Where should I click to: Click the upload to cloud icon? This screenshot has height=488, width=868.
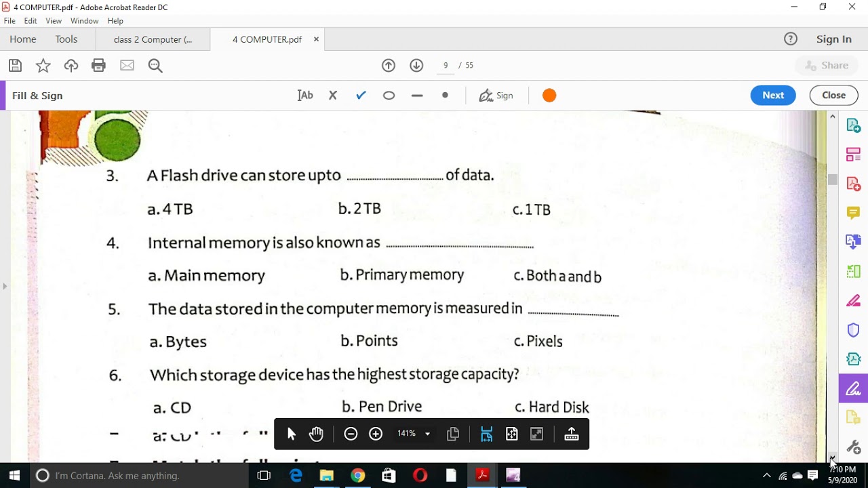coord(71,65)
